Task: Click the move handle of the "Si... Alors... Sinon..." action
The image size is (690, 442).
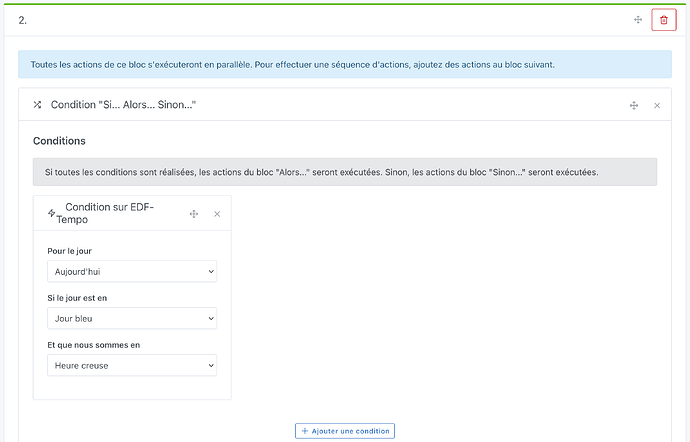Action: click(633, 105)
